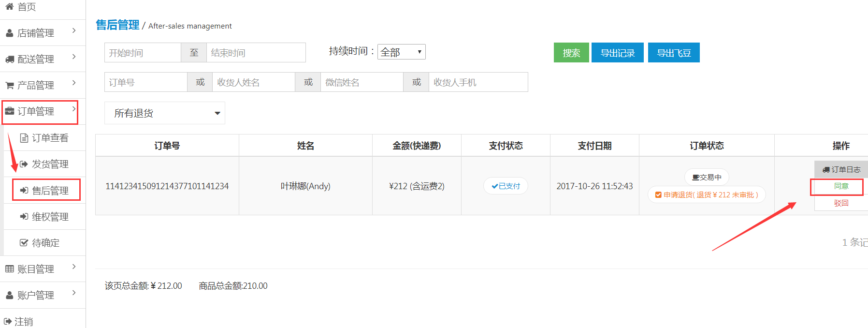Collapse the 订单管理 menu chevron
868x328 pixels.
click(74, 109)
